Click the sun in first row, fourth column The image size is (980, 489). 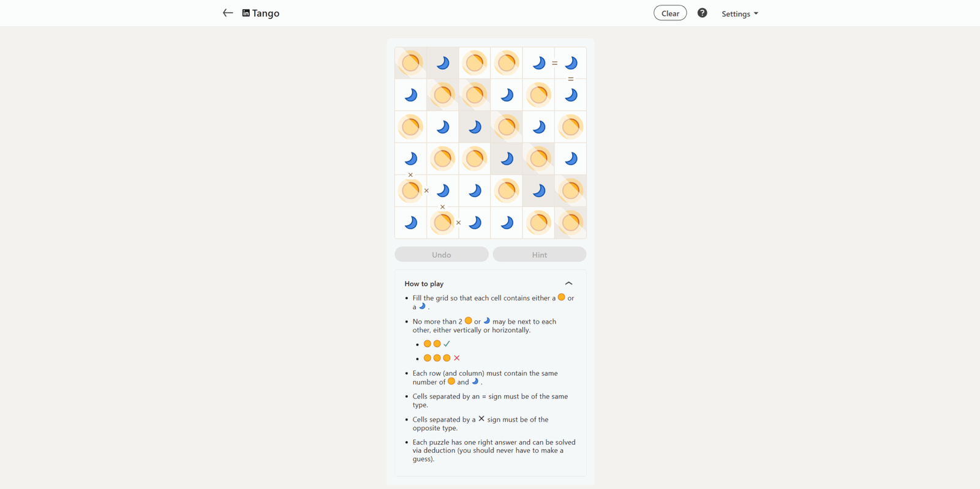507,63
